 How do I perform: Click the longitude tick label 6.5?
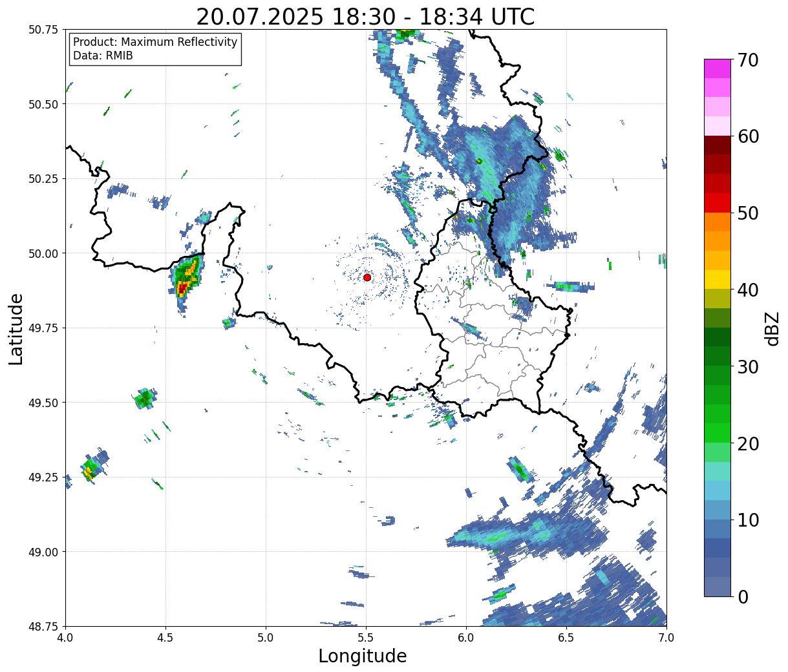[x=566, y=638]
